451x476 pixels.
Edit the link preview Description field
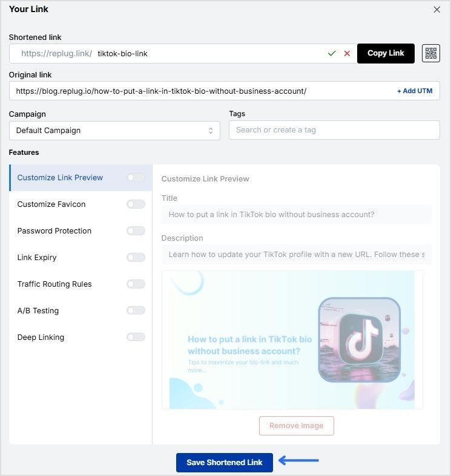tap(296, 255)
